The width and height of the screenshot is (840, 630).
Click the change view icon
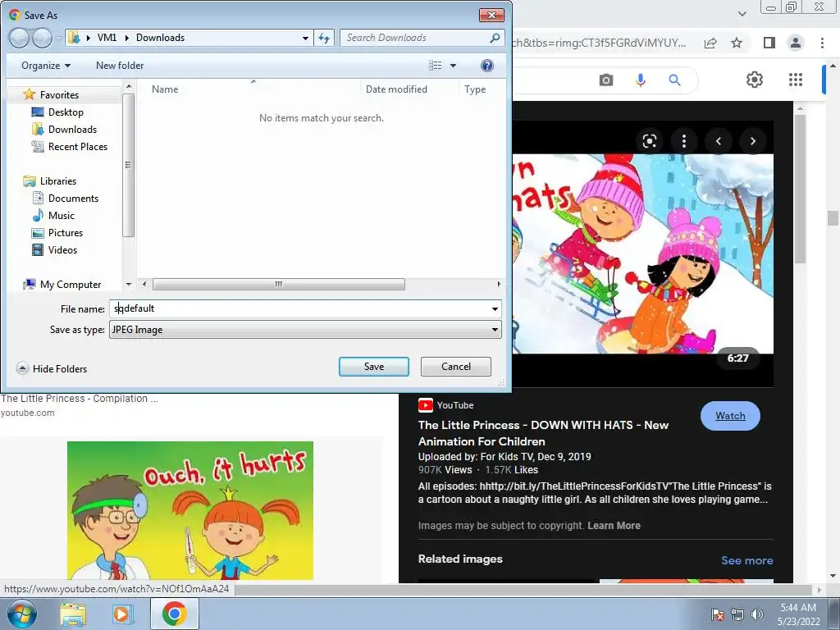click(x=435, y=66)
